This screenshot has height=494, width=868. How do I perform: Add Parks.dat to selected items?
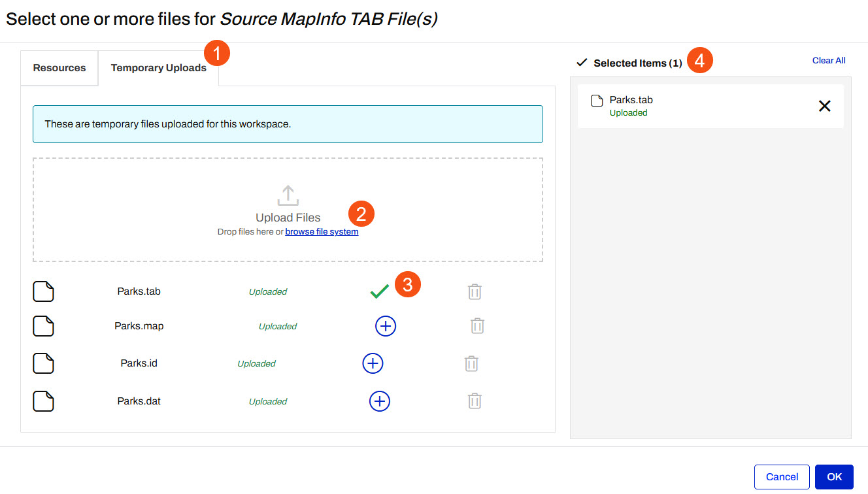click(x=380, y=401)
